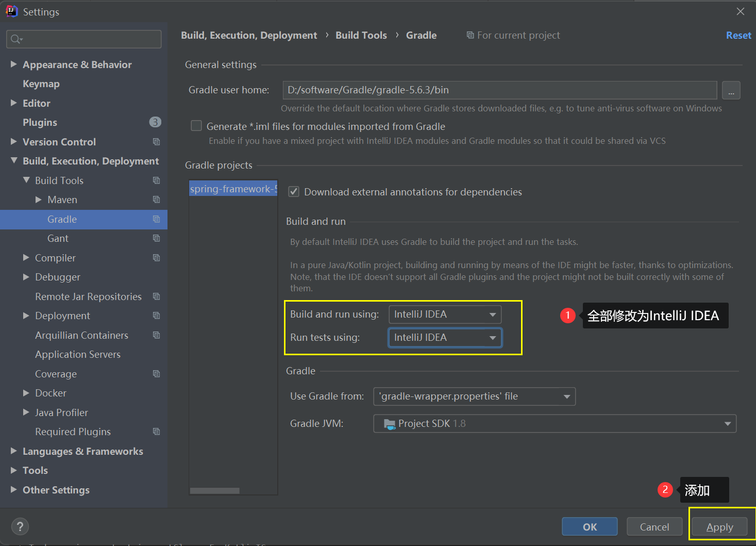Click the search magnifier icon in settings search
Screen dimensions: 756x546
tap(16, 39)
